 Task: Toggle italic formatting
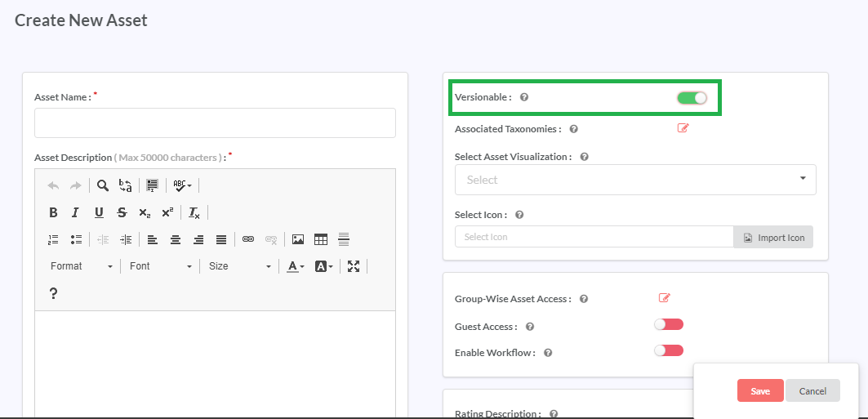point(76,212)
